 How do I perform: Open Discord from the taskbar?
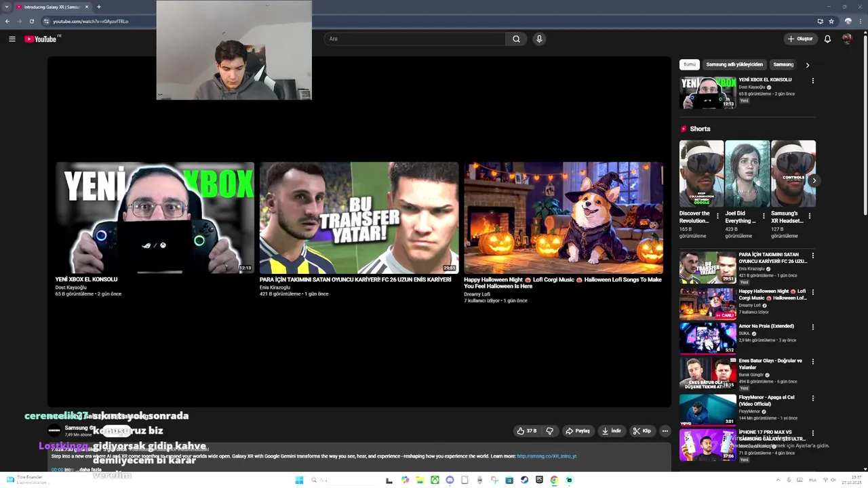pyautogui.click(x=450, y=480)
